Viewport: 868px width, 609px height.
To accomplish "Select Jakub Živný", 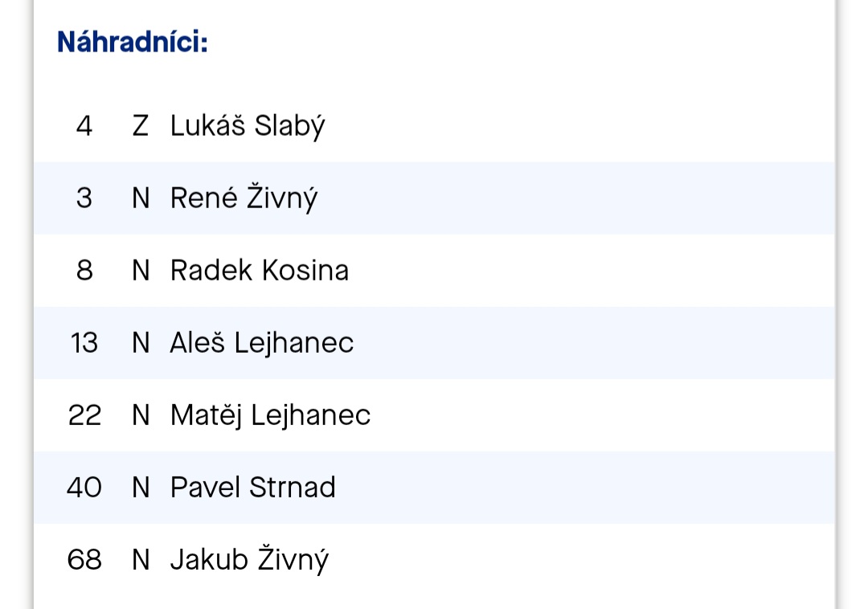I will tap(249, 560).
